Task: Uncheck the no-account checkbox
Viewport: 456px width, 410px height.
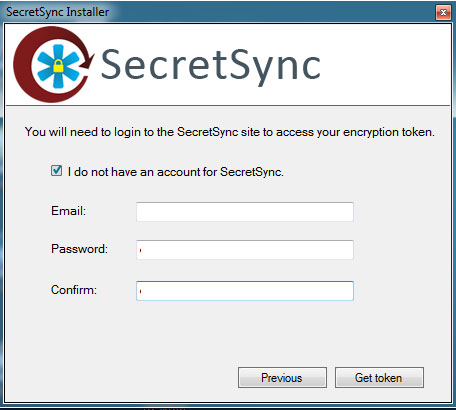Action: point(56,171)
